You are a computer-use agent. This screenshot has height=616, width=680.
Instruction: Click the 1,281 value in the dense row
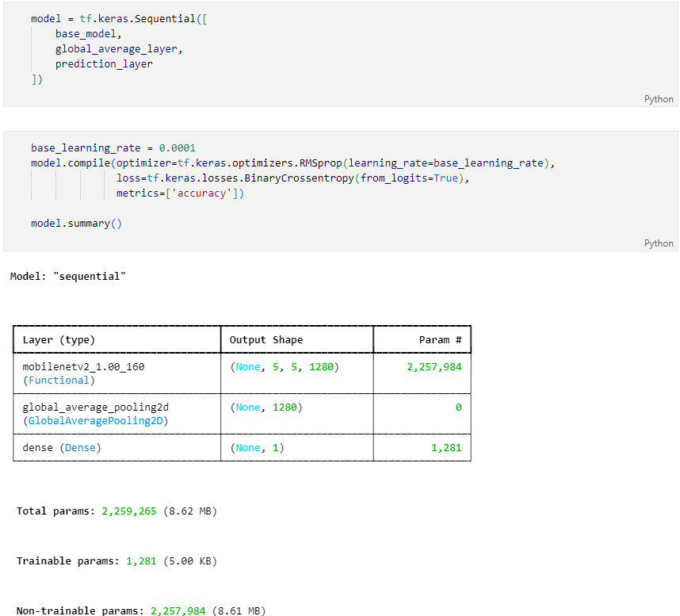[x=446, y=448]
